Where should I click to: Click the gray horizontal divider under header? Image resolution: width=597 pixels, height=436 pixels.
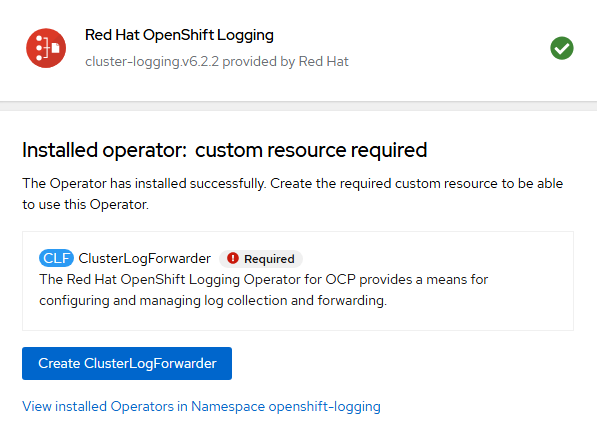[298, 106]
